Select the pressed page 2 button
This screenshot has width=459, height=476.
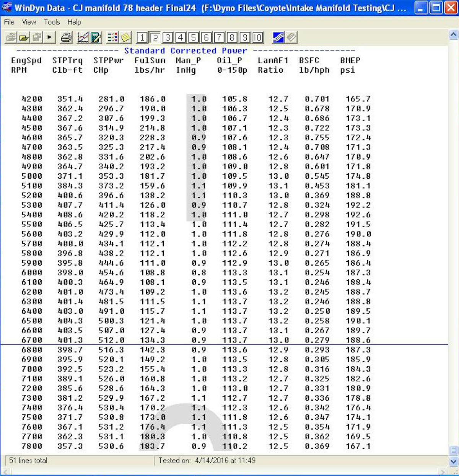click(x=155, y=37)
